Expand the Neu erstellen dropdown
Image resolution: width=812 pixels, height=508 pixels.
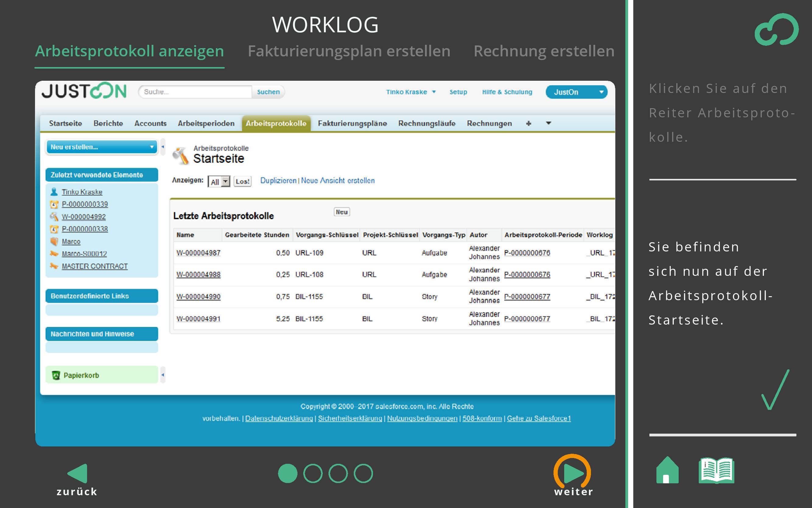[101, 147]
